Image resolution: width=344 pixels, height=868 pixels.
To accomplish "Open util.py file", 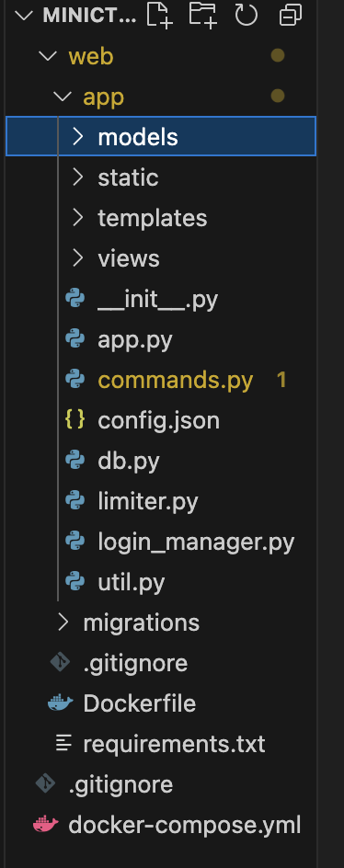I will click(x=132, y=583).
